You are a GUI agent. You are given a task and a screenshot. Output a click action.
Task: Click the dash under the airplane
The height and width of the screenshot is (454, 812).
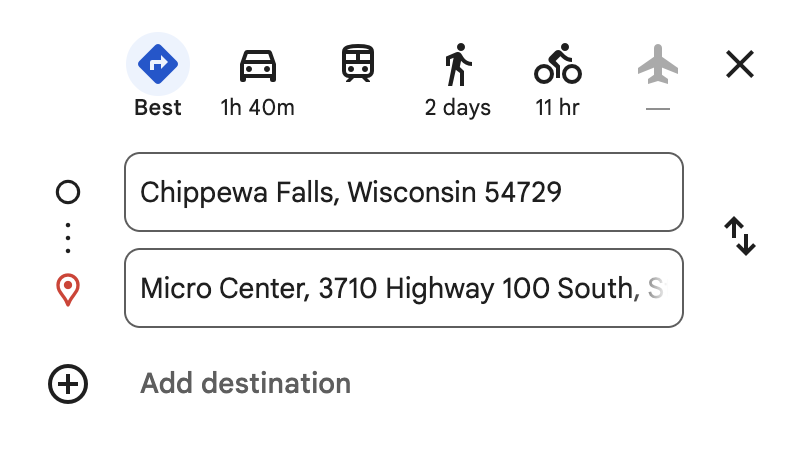tap(658, 109)
